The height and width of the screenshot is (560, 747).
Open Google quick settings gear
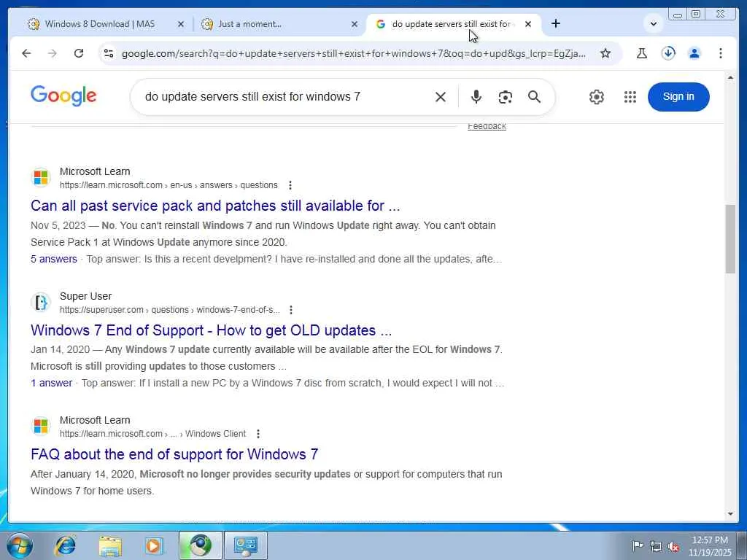tap(597, 97)
